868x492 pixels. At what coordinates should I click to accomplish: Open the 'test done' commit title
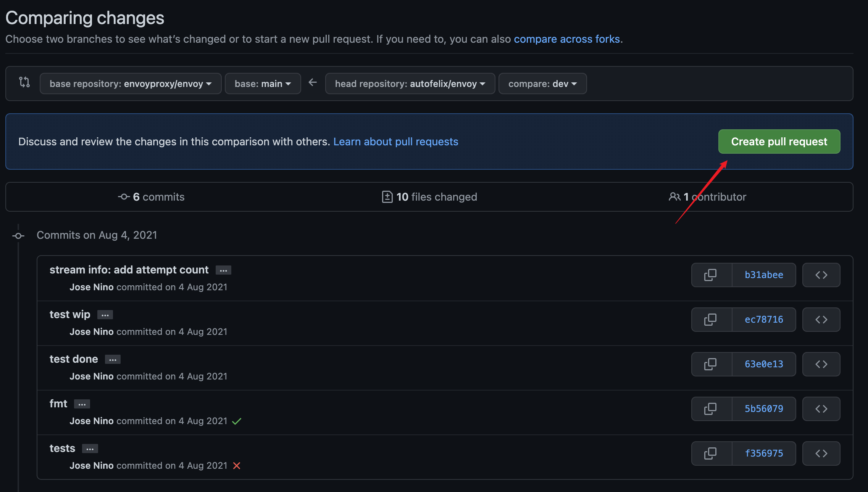click(x=74, y=359)
